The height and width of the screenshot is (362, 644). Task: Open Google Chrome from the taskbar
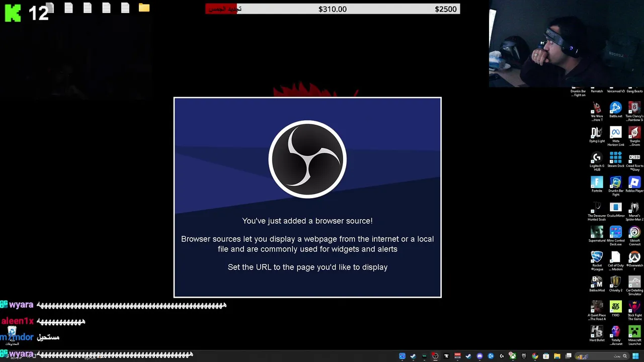(x=535, y=356)
